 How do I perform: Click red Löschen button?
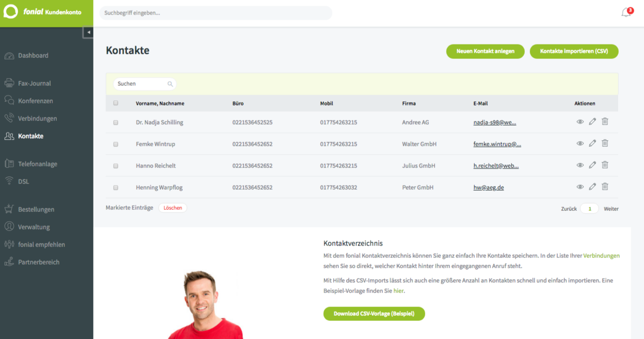click(173, 208)
